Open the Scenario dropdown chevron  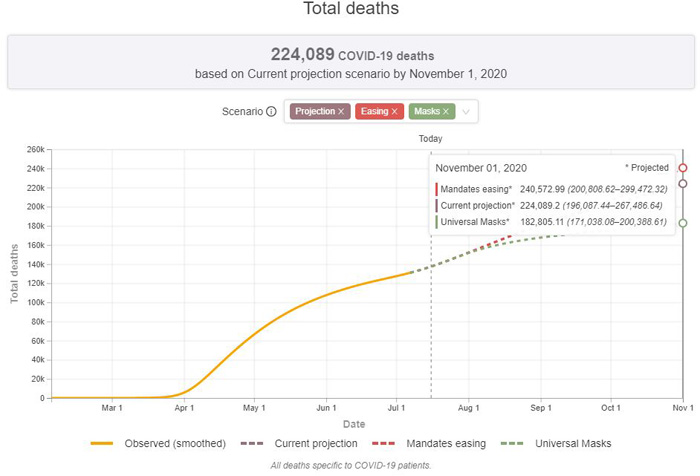tap(466, 112)
